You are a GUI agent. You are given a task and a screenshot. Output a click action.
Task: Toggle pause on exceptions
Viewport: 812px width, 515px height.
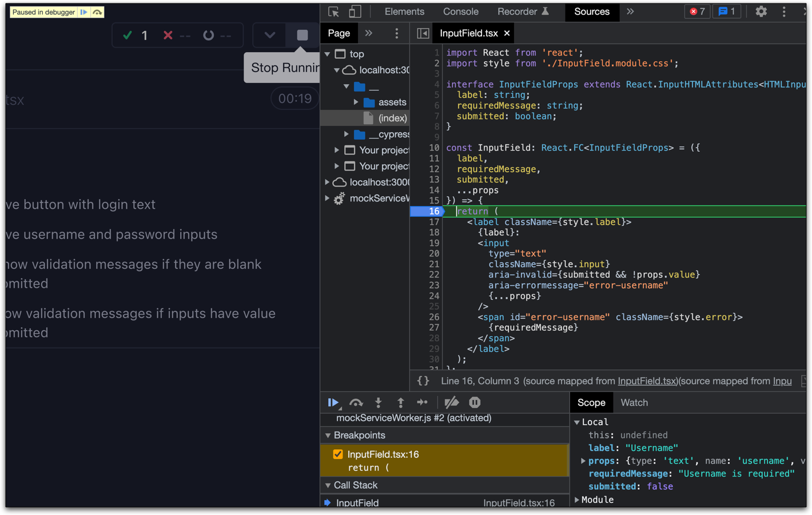pyautogui.click(x=475, y=402)
